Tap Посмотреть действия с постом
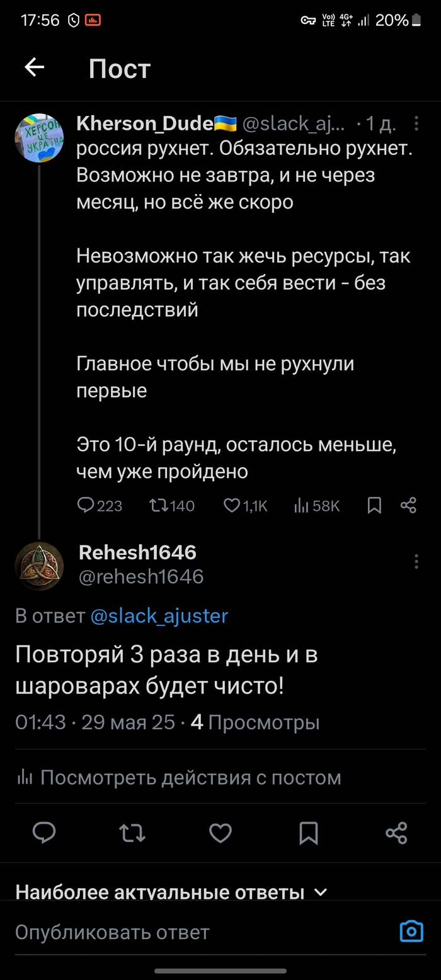Viewport: 441px width, 980px height. click(x=178, y=778)
